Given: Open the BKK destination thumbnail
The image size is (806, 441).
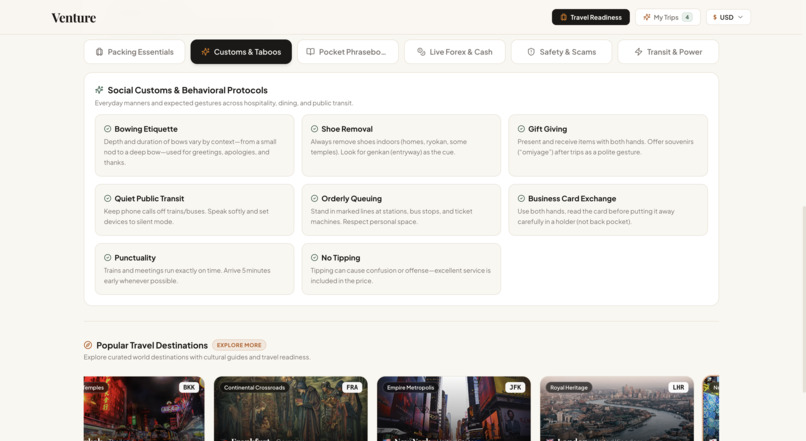Looking at the screenshot, I should (144, 409).
